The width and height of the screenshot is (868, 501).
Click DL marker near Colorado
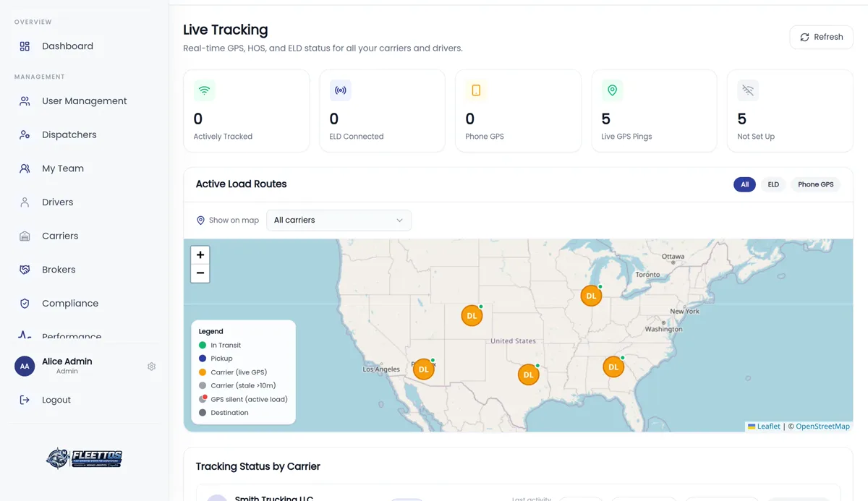[x=472, y=316]
